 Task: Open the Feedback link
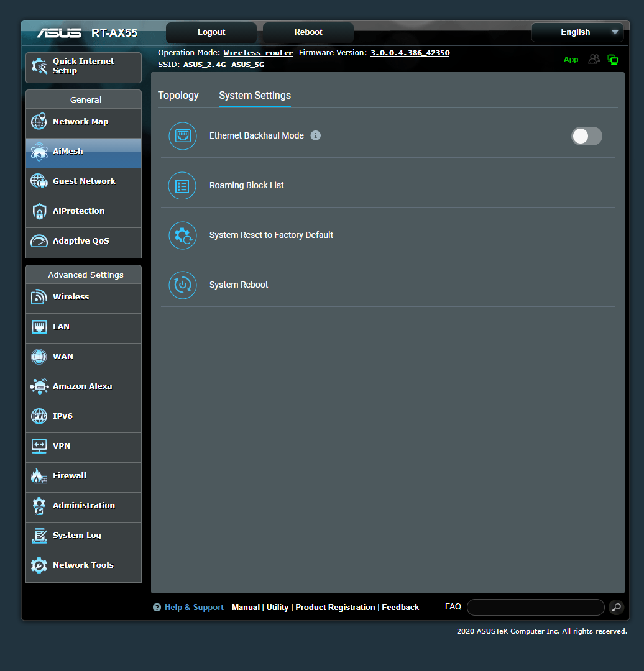(x=400, y=607)
